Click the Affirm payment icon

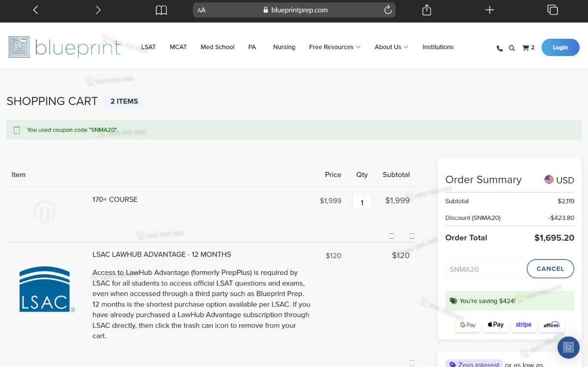551,325
